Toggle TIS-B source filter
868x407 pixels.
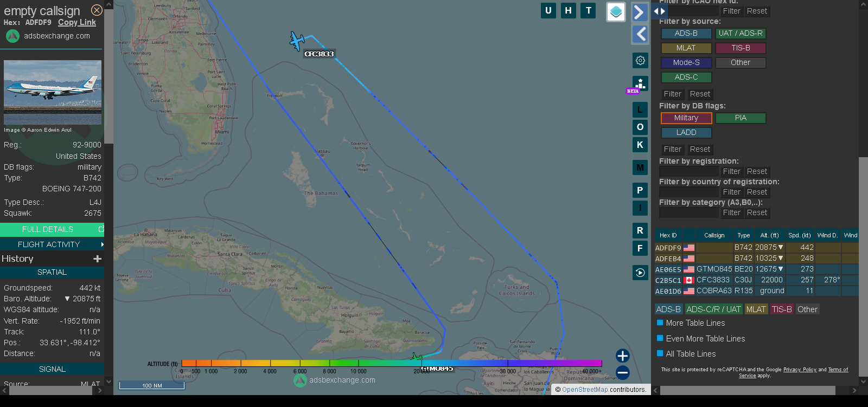pos(741,48)
